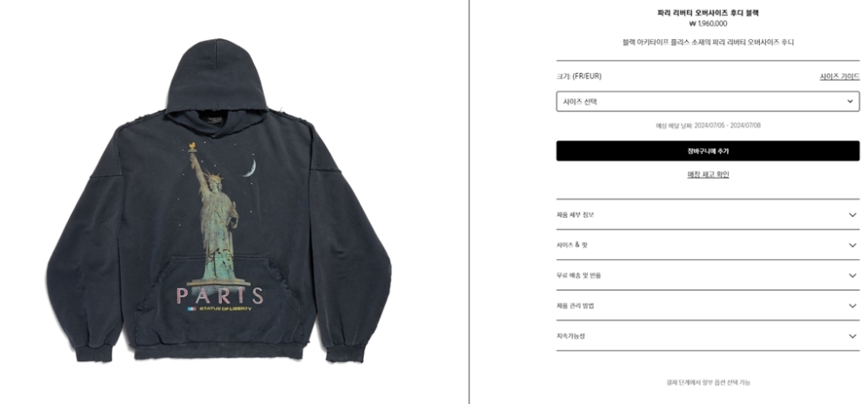Click the chevron beside 사이즈 & 핏

tap(852, 246)
